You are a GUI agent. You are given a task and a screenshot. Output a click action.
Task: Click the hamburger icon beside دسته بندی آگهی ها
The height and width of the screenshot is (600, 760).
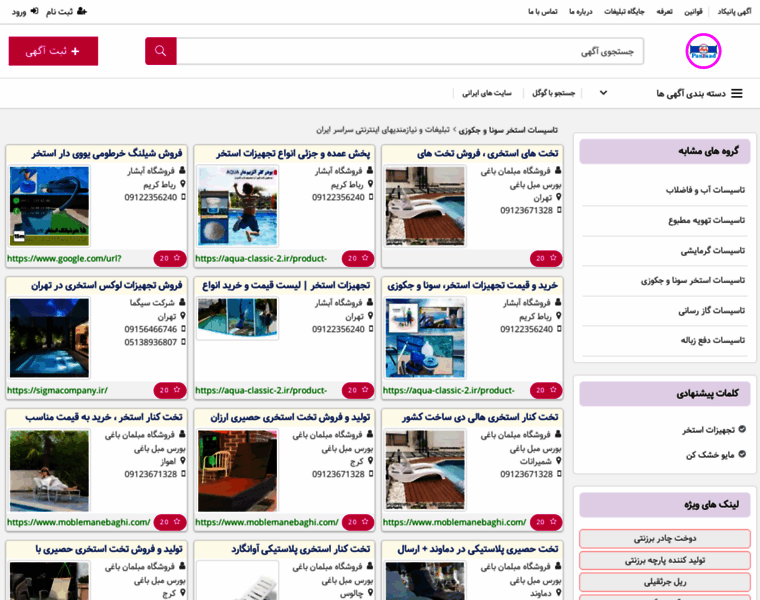tap(737, 93)
